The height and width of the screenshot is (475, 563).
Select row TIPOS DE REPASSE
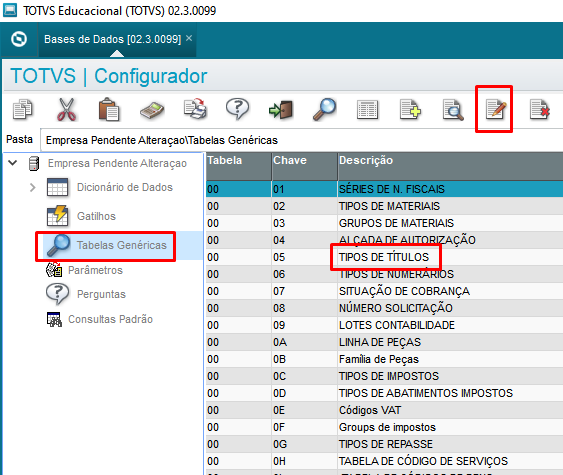[384, 444]
